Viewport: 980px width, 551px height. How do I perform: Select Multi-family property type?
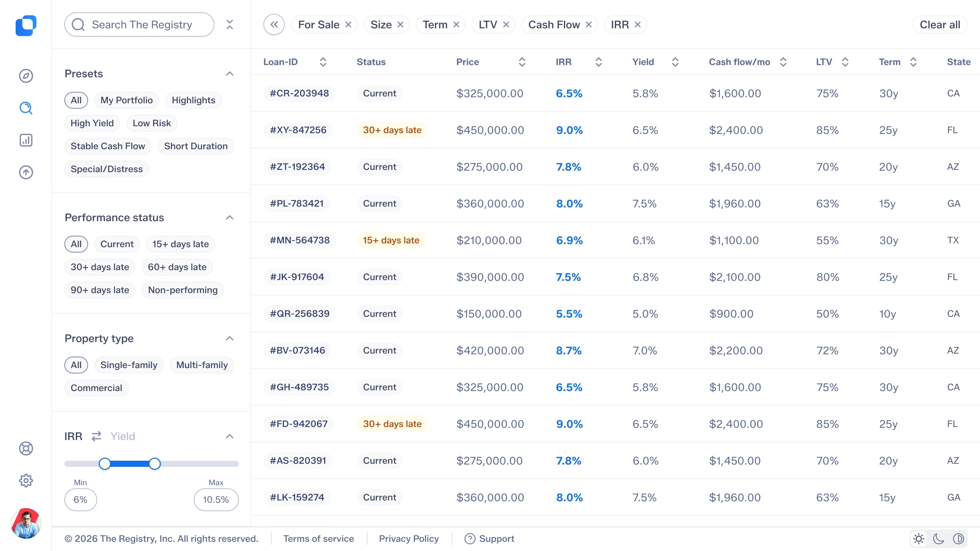click(x=202, y=365)
